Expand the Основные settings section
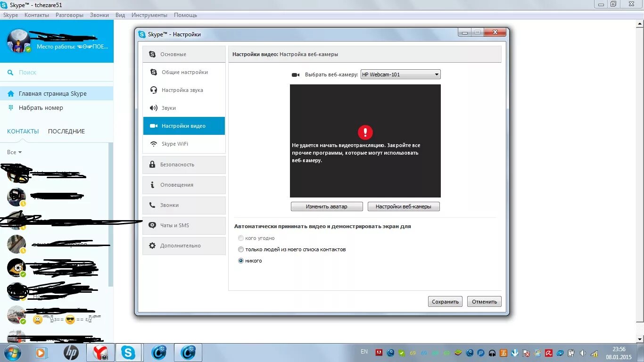This screenshot has width=644, height=362. [x=184, y=54]
